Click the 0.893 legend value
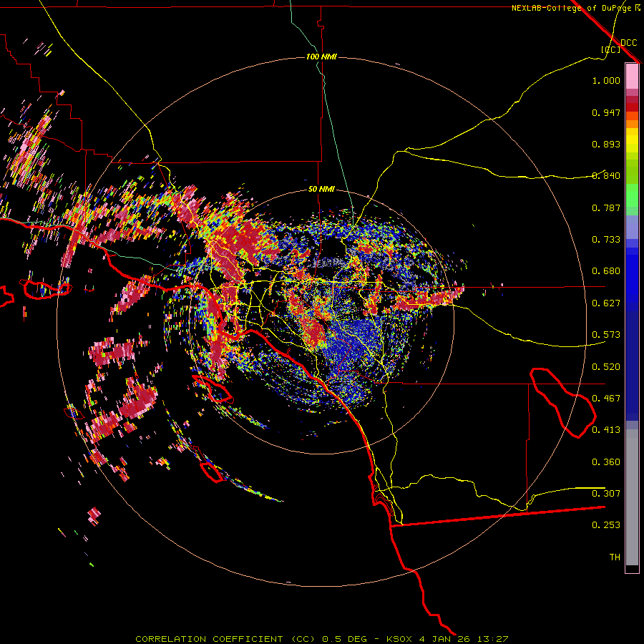The height and width of the screenshot is (644, 644). click(606, 144)
